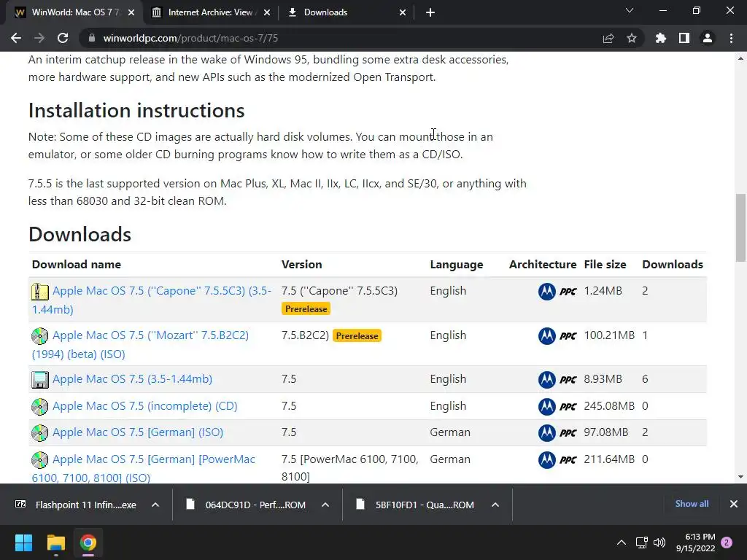
Task: Open the tab search chevron
Action: coord(630,11)
